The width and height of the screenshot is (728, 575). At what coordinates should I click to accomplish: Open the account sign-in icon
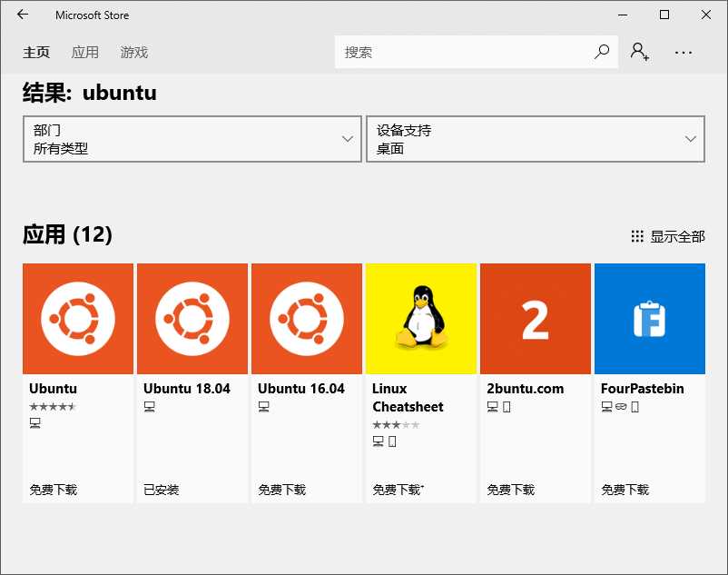pyautogui.click(x=640, y=52)
